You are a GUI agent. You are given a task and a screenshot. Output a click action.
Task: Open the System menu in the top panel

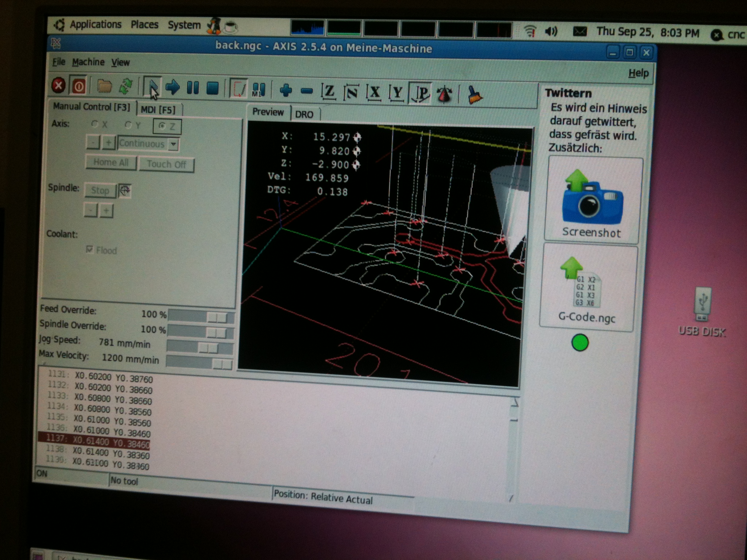pyautogui.click(x=184, y=25)
